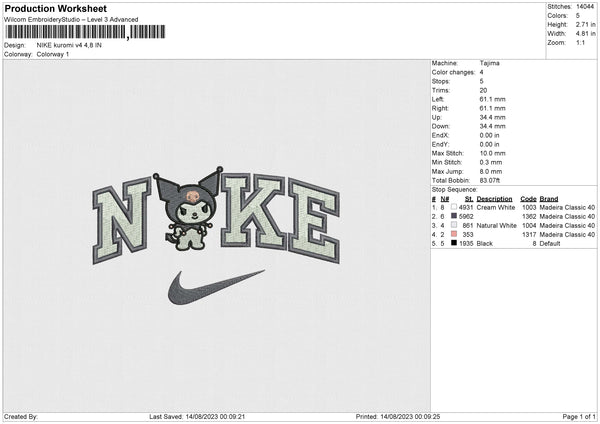Click the barcode under the header
This screenshot has width=600, height=424.
[x=85, y=32]
